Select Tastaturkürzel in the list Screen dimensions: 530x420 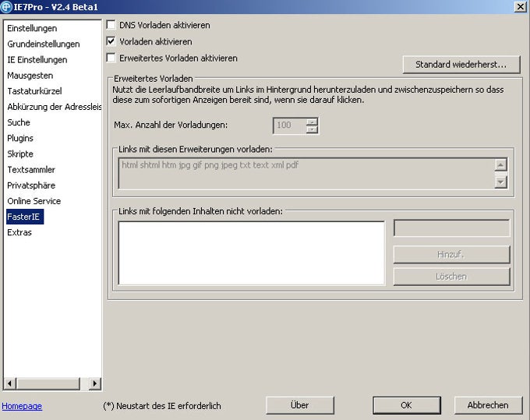(34, 91)
